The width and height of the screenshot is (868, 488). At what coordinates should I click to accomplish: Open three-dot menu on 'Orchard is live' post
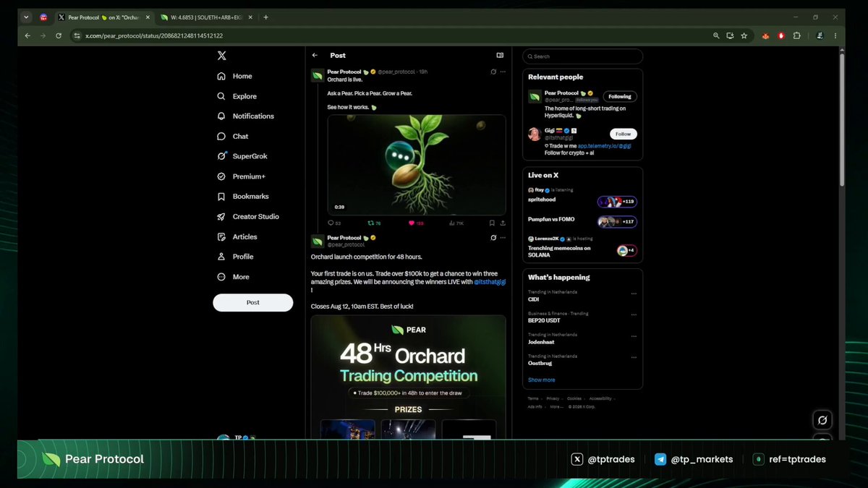point(503,72)
